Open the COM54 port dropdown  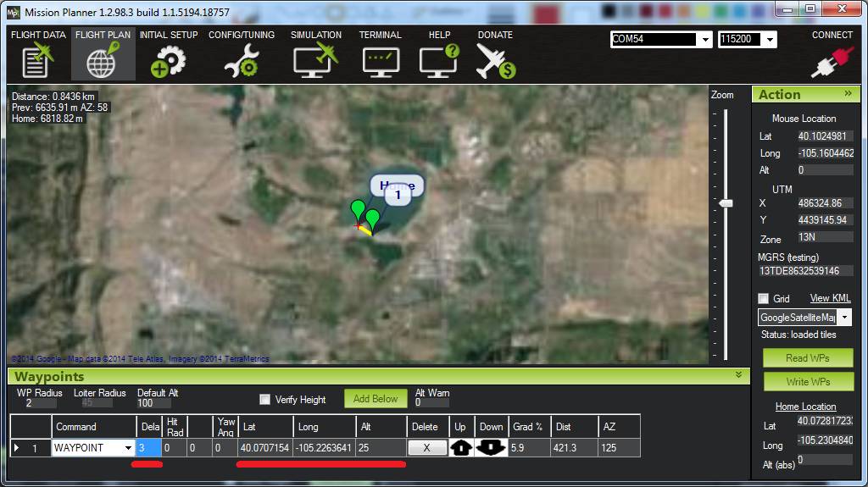[705, 40]
